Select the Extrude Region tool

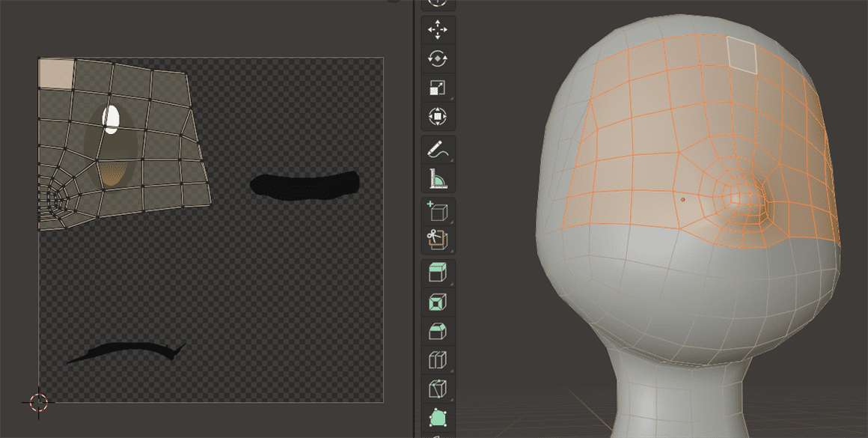pos(438,273)
